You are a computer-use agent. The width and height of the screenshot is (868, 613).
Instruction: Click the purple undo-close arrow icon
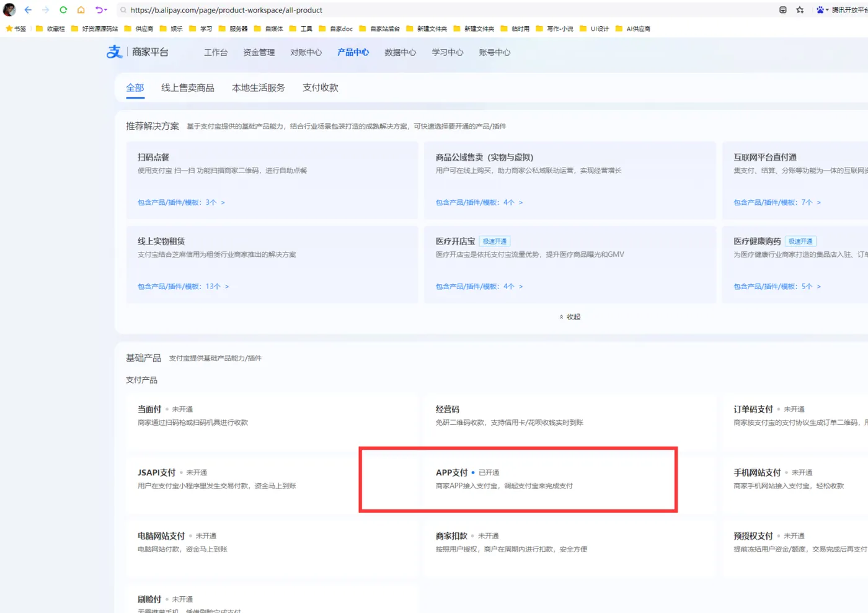[99, 10]
